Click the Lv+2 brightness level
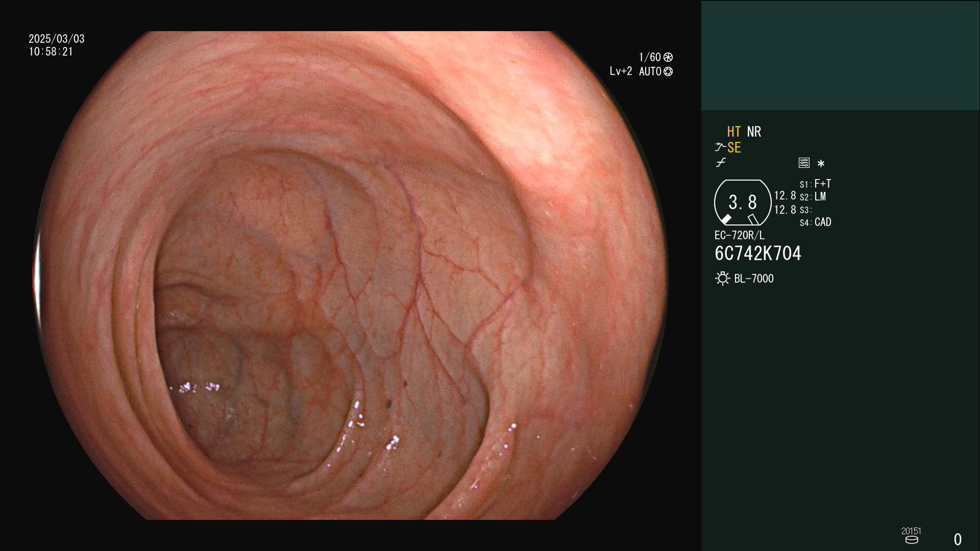 (621, 71)
